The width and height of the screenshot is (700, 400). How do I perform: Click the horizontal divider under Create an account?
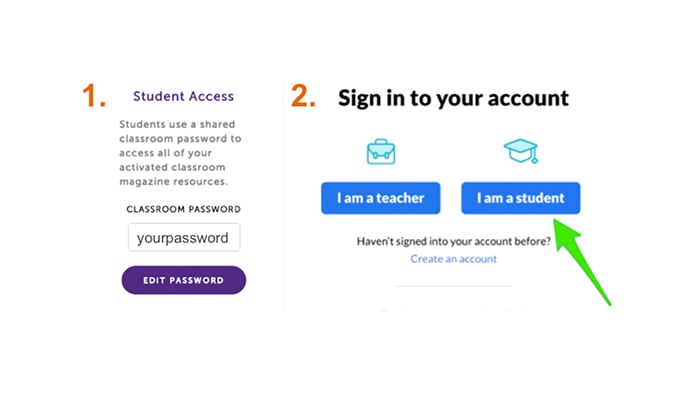click(453, 286)
